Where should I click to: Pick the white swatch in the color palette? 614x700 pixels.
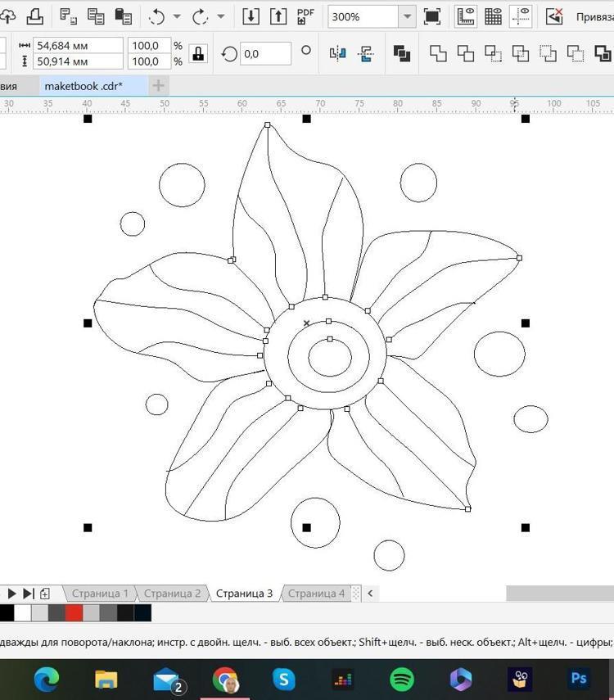(22, 613)
